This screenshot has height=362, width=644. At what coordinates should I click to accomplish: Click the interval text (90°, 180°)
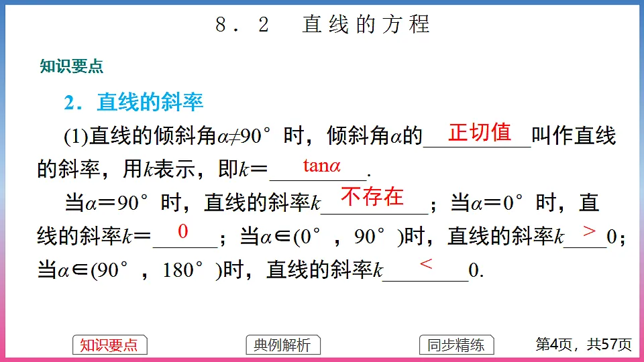156,270
